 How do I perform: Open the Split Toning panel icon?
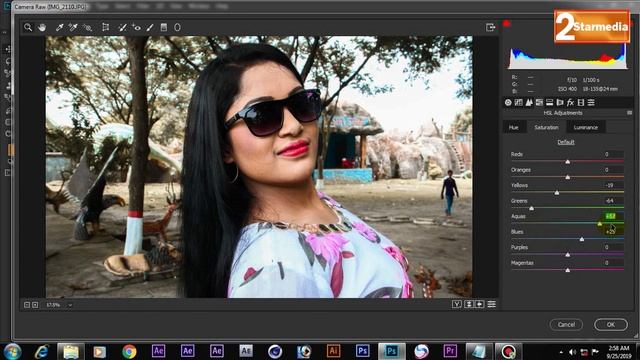pyautogui.click(x=549, y=102)
